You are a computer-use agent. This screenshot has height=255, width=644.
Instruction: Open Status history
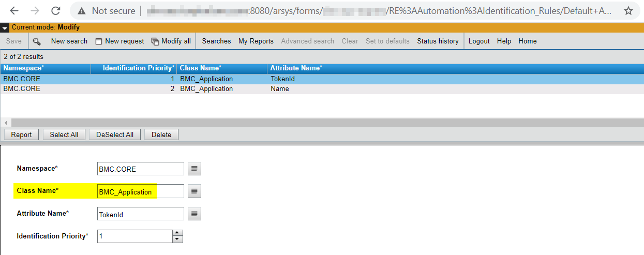tap(438, 41)
